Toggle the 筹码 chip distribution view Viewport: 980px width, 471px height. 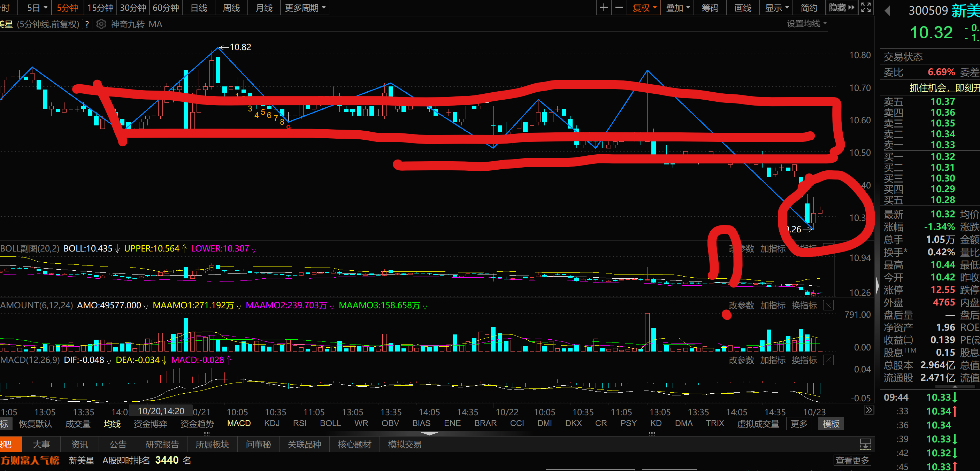[710, 8]
